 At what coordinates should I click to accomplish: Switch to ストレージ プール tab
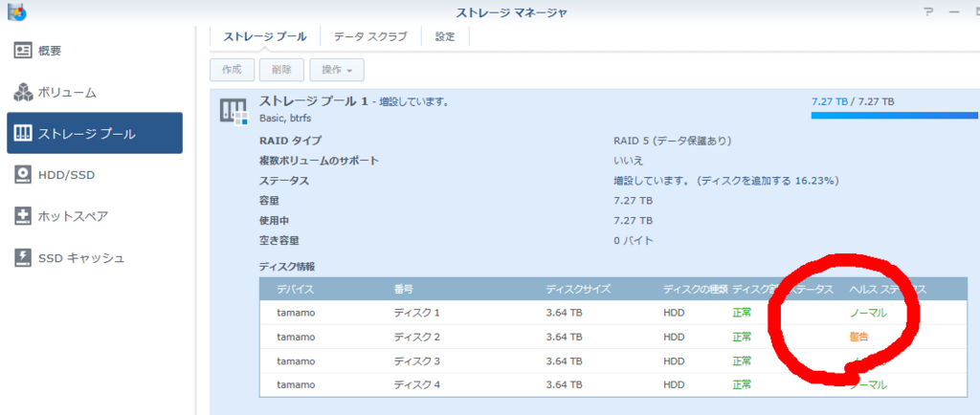265,36
